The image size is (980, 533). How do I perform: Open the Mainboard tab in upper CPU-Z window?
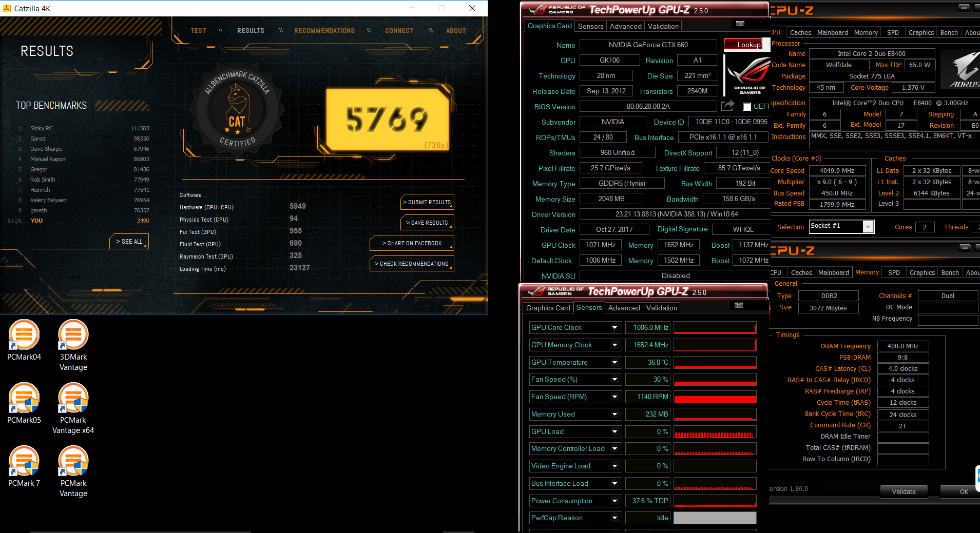832,32
